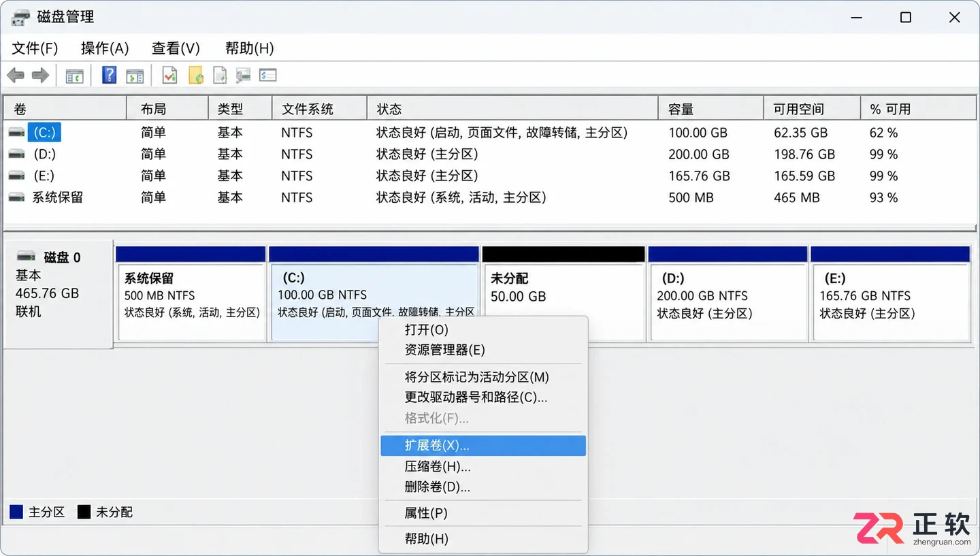This screenshot has width=980, height=556.
Task: Sort by the 文件系统 column header
Action: pyautogui.click(x=319, y=109)
